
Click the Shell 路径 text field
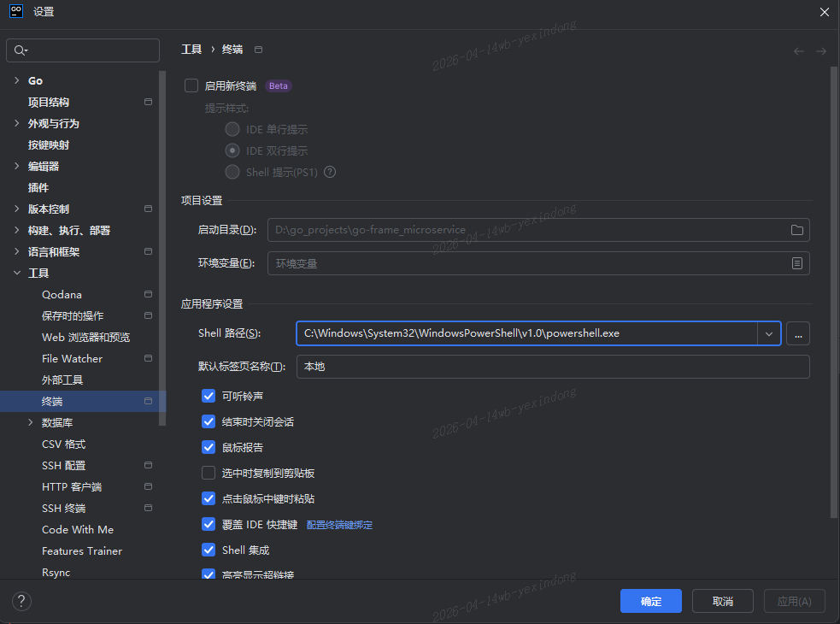pos(527,333)
